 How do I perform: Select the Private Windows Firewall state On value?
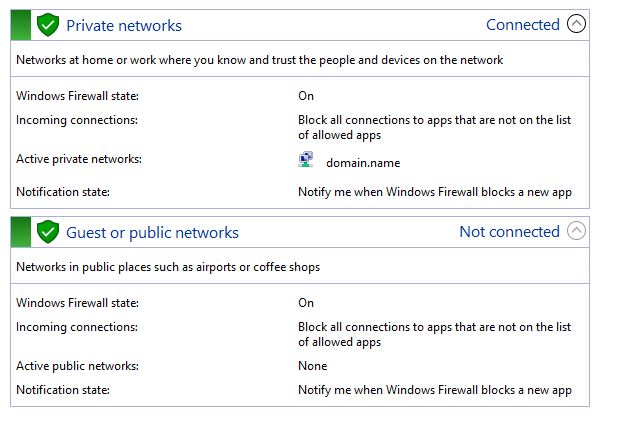(x=306, y=96)
